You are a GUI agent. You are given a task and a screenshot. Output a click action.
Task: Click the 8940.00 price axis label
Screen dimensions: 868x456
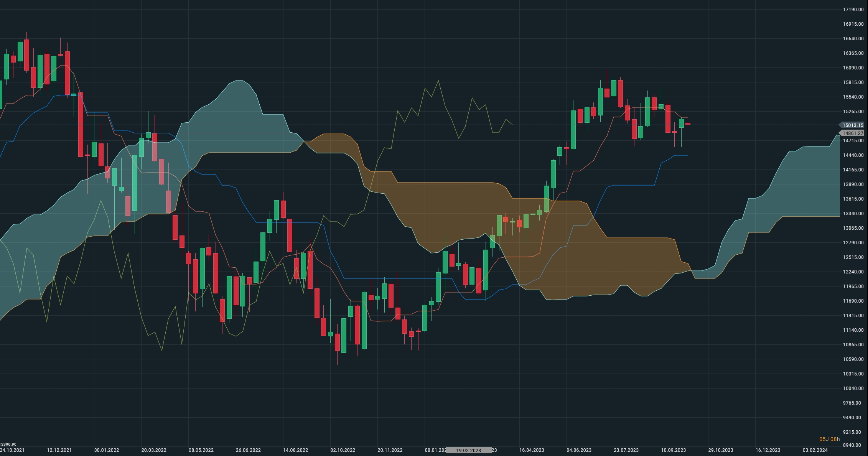click(853, 445)
